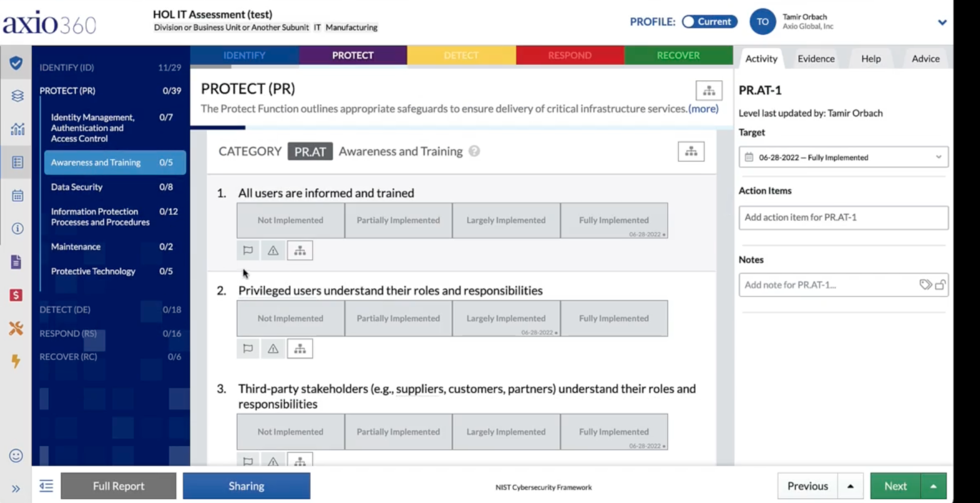
Task: Click the Sharing button
Action: pos(247,486)
